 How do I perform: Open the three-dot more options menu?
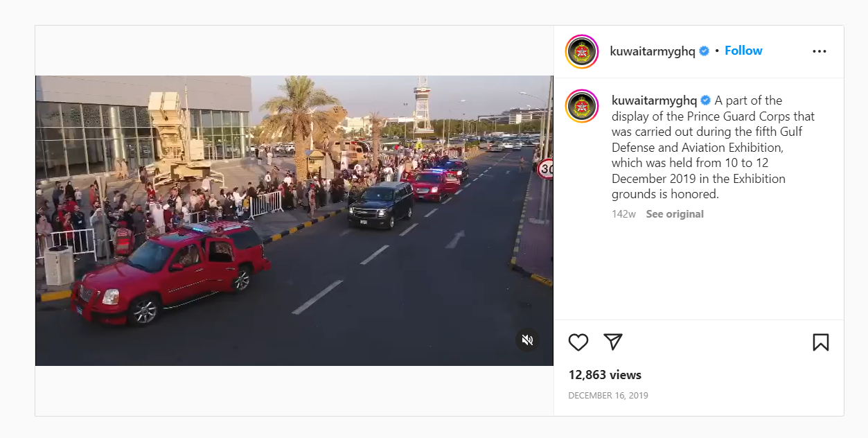click(820, 51)
